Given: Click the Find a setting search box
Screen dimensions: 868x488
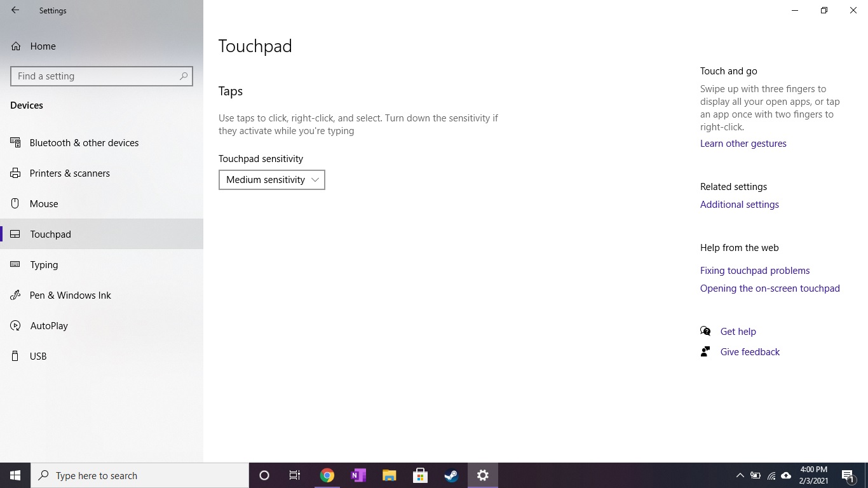Looking at the screenshot, I should [x=102, y=76].
